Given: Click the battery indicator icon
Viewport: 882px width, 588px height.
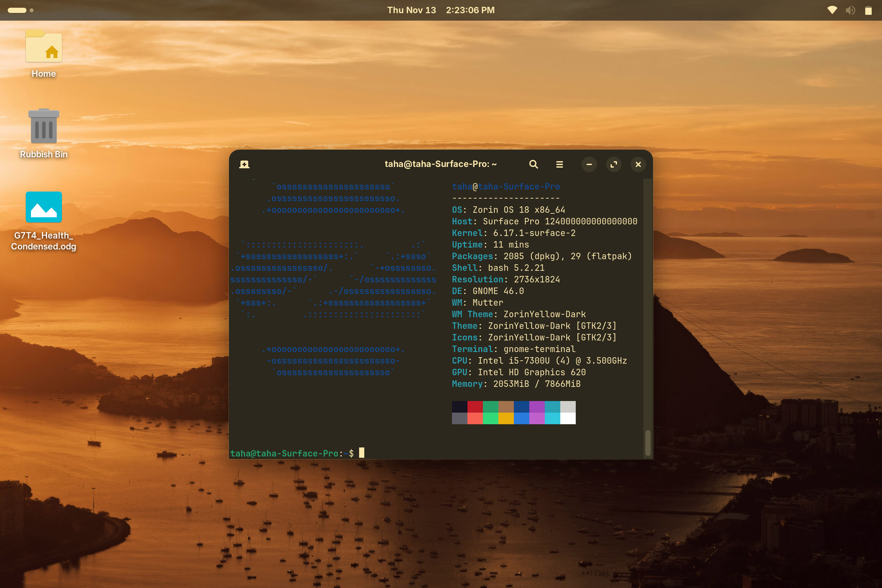Looking at the screenshot, I should [868, 10].
